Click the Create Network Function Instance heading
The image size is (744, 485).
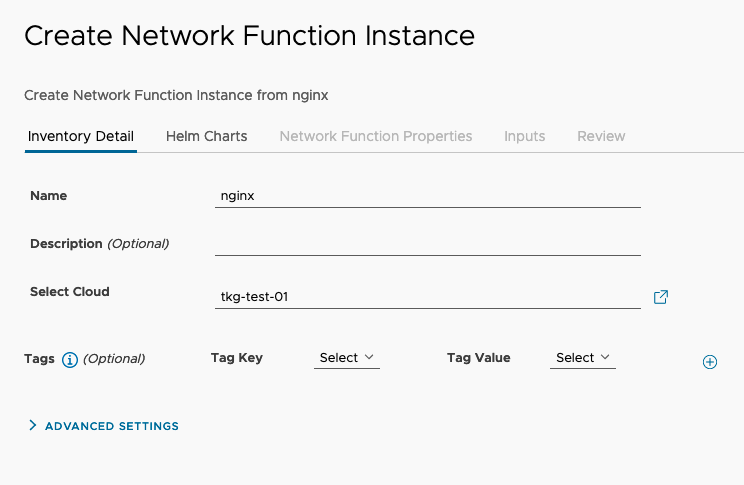250,36
